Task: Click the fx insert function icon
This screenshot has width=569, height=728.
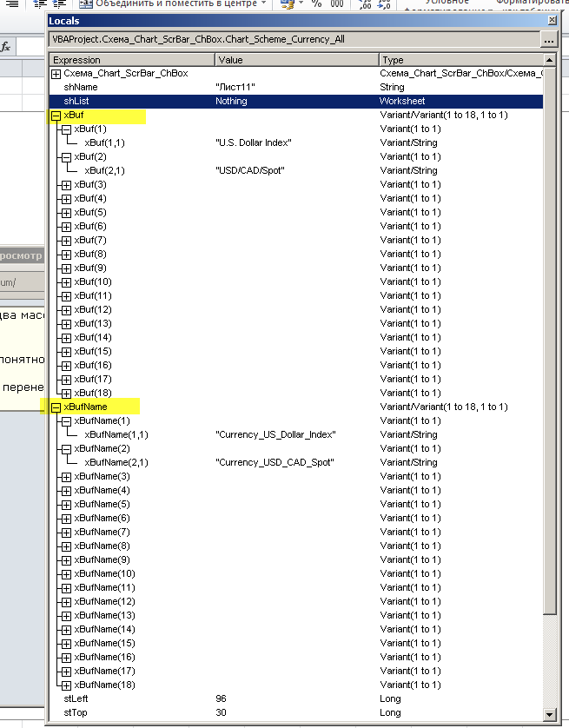Action: (6, 47)
